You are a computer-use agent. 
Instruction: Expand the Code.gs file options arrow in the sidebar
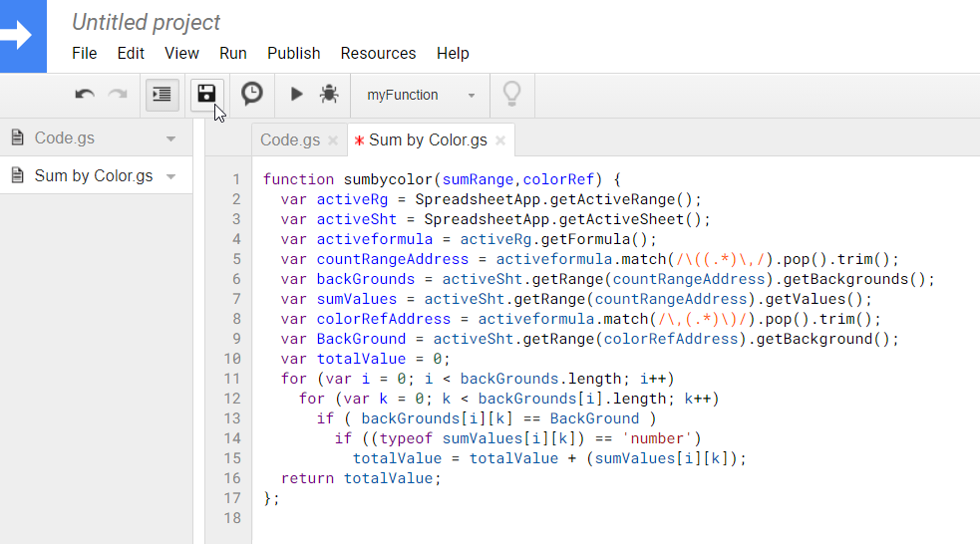170,138
